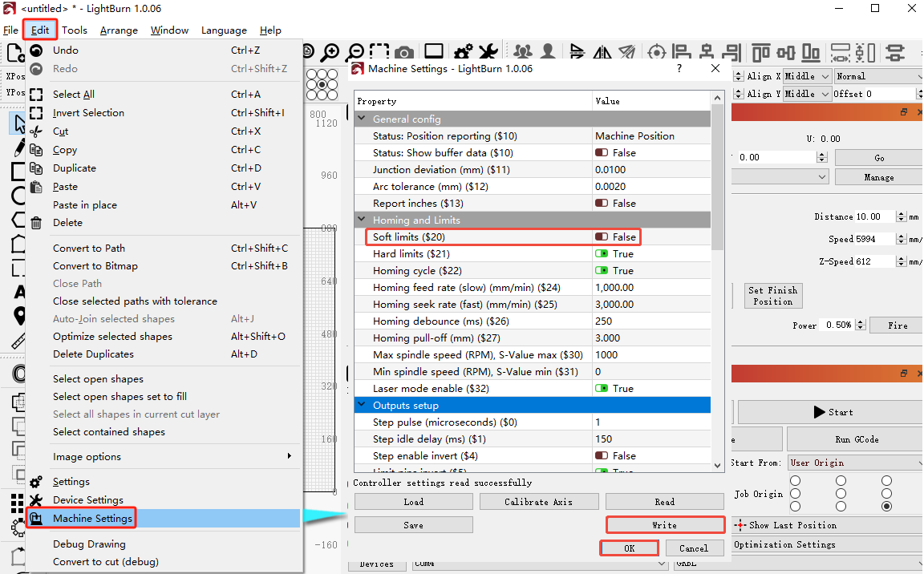Click the dashed-rectangle frame selection icon
Screen dimensions: 924x574
point(379,52)
